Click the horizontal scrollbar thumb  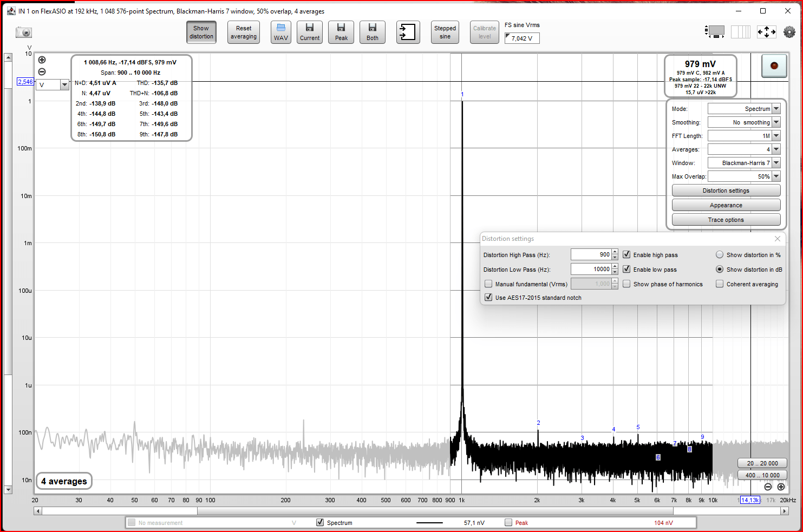coord(435,511)
